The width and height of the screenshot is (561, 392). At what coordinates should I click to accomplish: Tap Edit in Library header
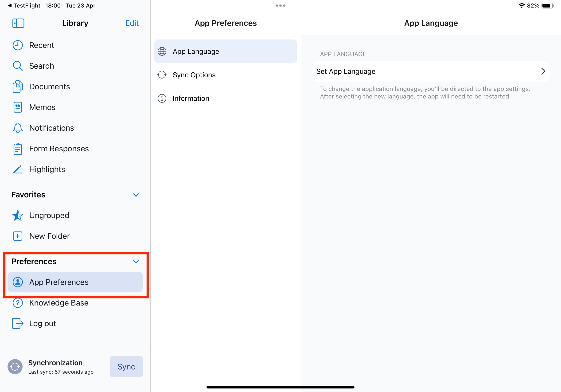(x=132, y=23)
